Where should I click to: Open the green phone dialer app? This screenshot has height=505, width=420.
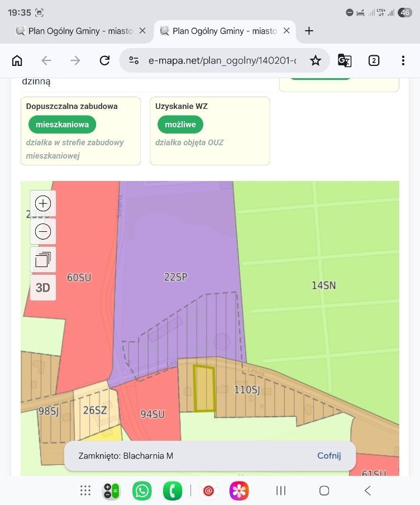point(173,491)
